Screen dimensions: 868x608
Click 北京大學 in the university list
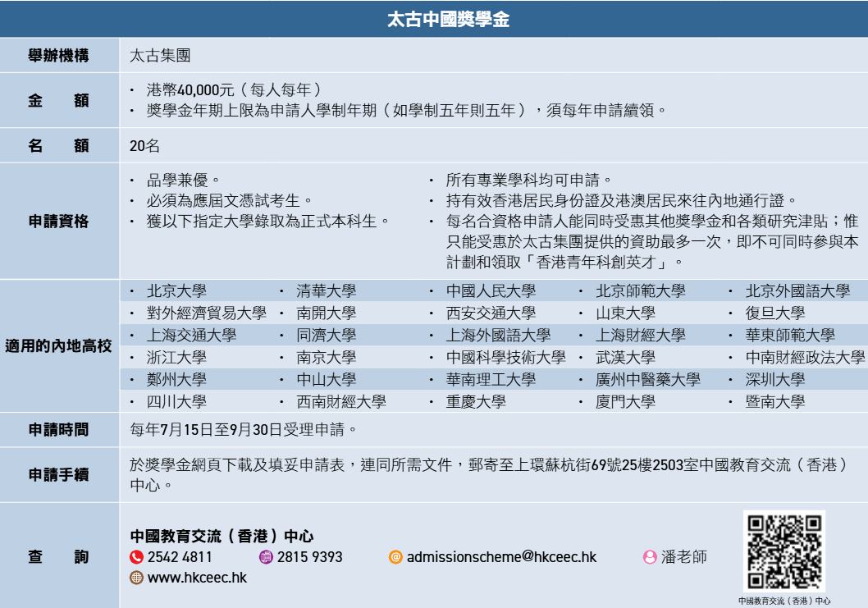pyautogui.click(x=176, y=291)
